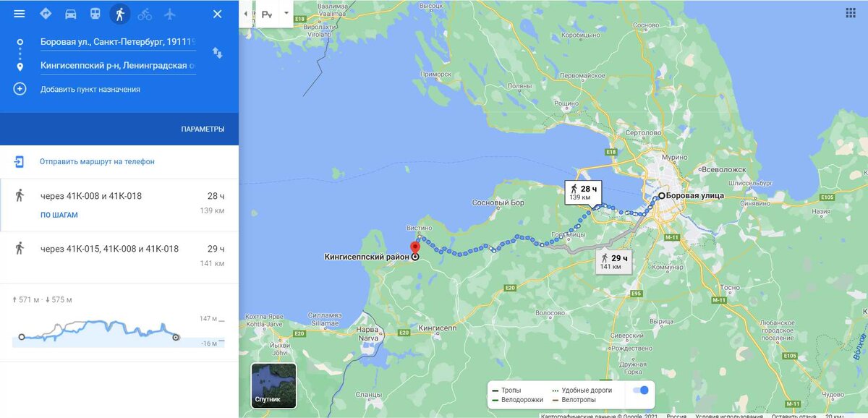Click Кингисеппский район map label
Viewport: 868px width, 418px height.
point(367,256)
